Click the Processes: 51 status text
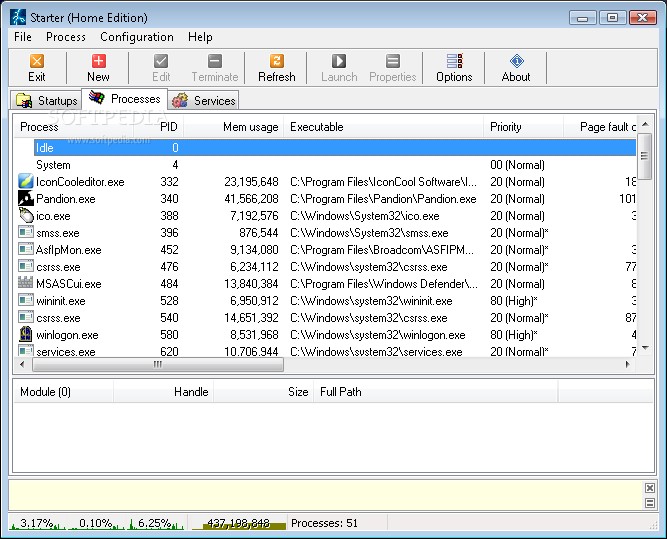Image resolution: width=667 pixels, height=539 pixels. tap(325, 523)
